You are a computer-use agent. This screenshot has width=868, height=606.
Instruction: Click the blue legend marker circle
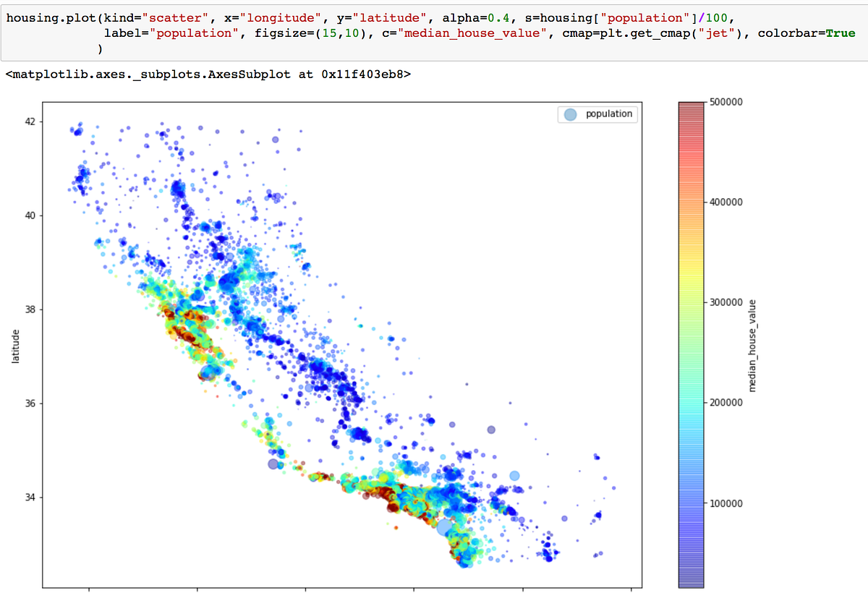point(571,114)
